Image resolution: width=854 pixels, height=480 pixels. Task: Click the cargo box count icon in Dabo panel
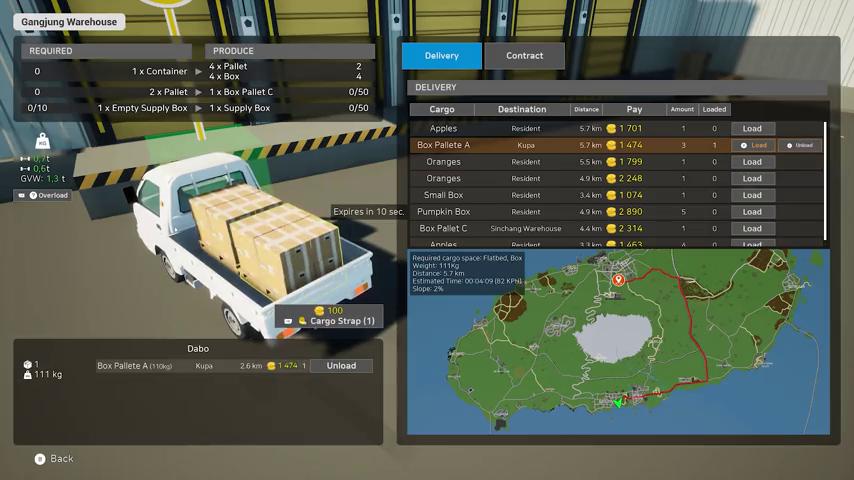tap(27, 364)
